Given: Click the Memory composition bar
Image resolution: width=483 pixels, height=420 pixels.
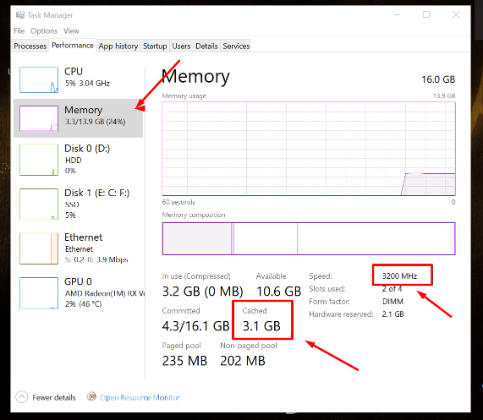Looking at the screenshot, I should 309,238.
